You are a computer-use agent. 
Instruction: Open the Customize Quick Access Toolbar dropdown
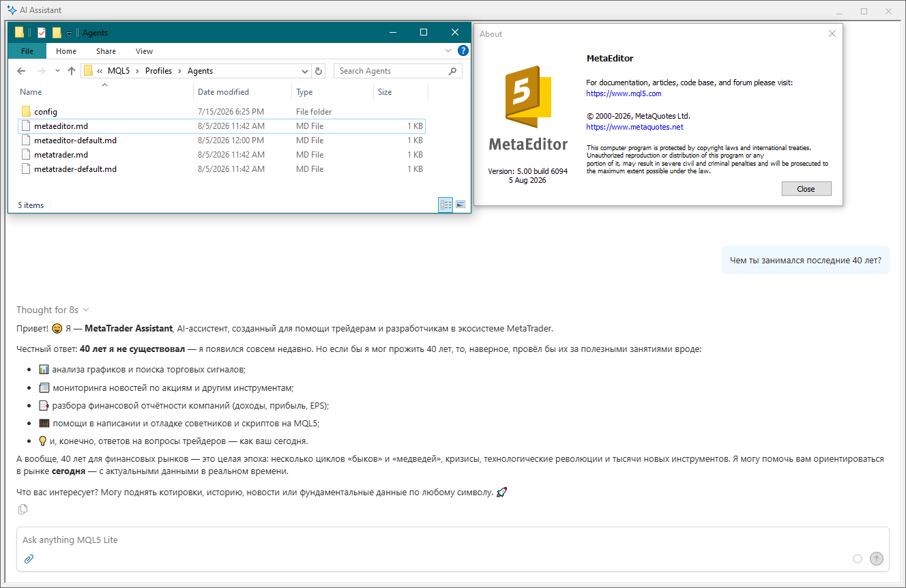tap(69, 33)
